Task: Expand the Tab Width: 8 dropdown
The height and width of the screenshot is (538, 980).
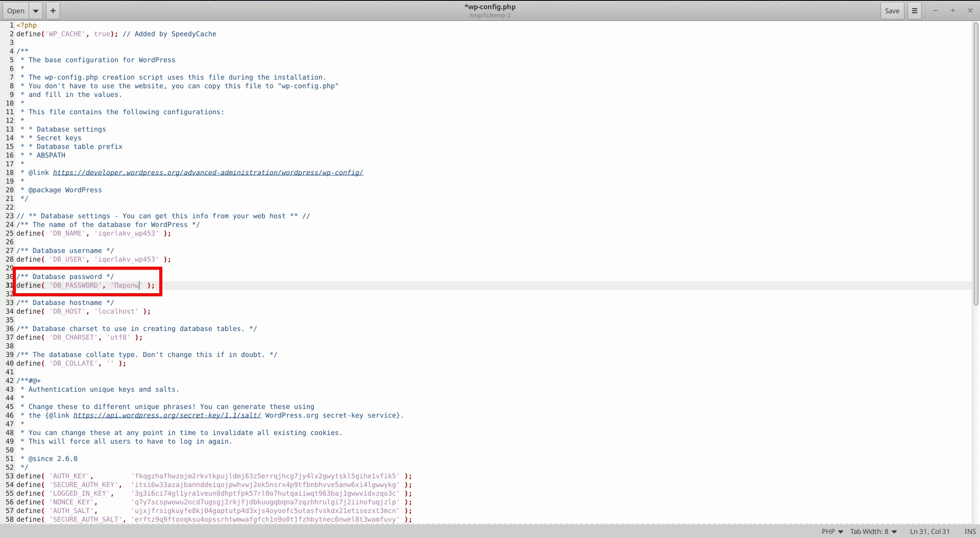Action: 873,531
